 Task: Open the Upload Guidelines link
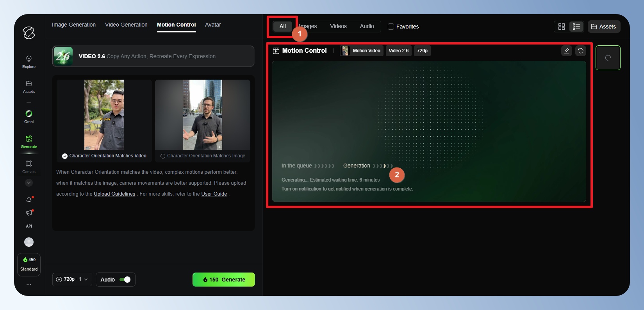[114, 194]
